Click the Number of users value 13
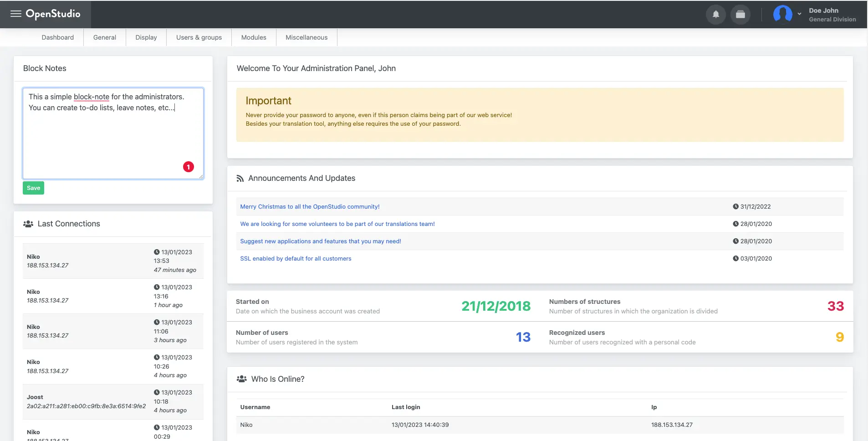Viewport: 868px width, 441px height. click(x=523, y=337)
